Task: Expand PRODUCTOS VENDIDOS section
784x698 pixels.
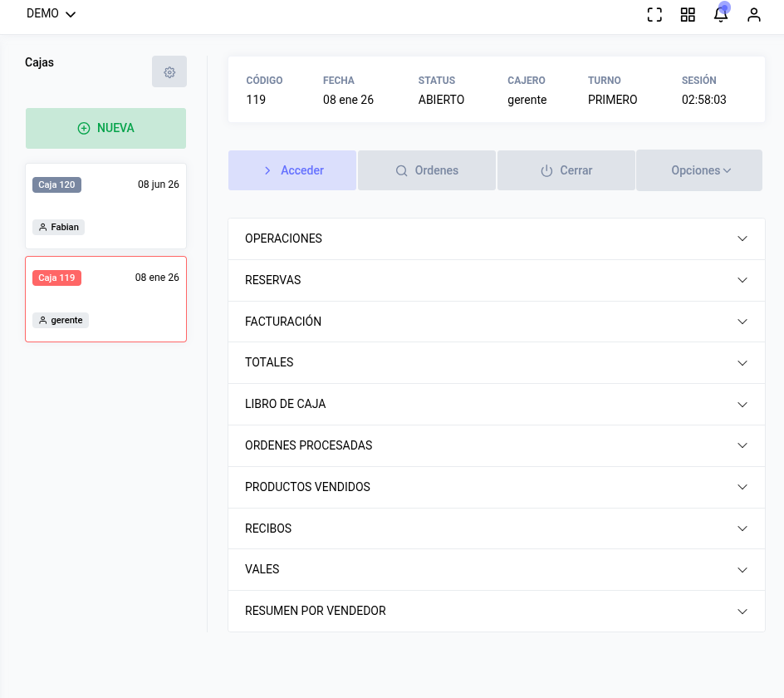Action: coord(497,487)
